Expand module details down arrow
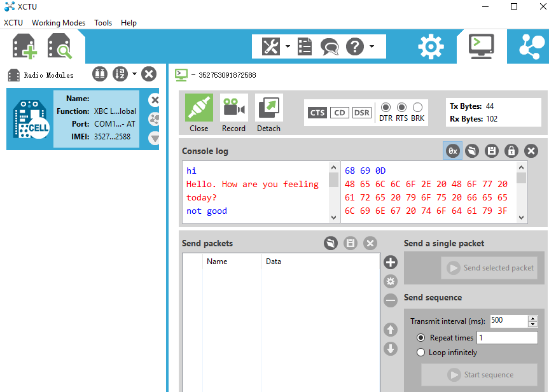The width and height of the screenshot is (549, 392). click(x=155, y=138)
